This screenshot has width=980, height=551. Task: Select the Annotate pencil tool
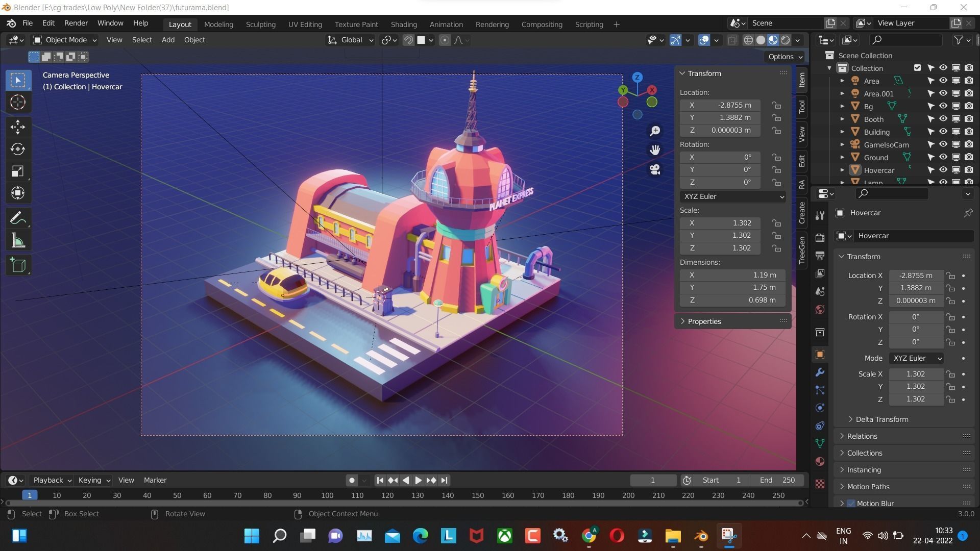[18, 218]
